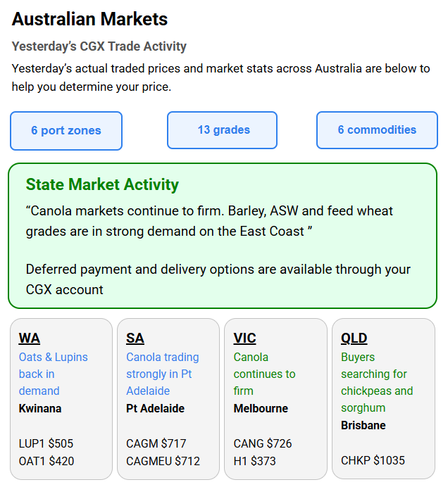Open the 13 grades button

(x=223, y=130)
